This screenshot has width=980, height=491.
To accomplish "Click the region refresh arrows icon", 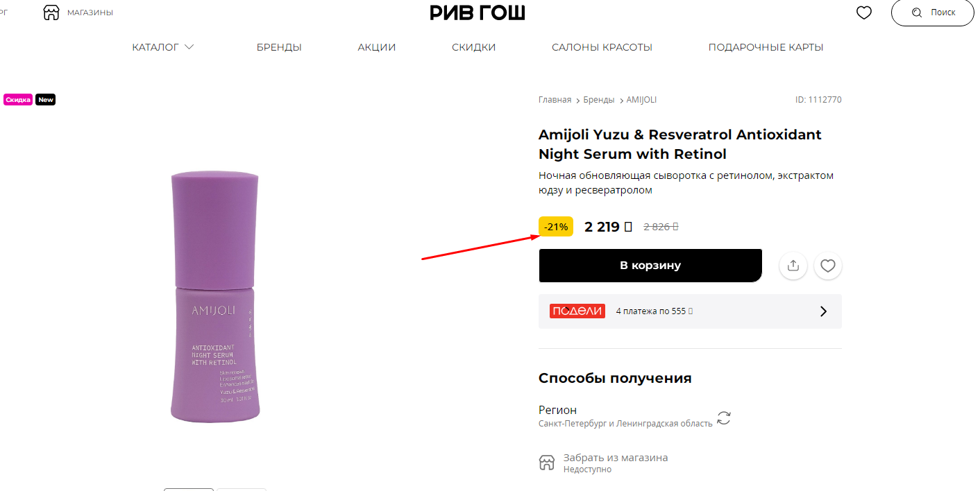I will pos(724,418).
